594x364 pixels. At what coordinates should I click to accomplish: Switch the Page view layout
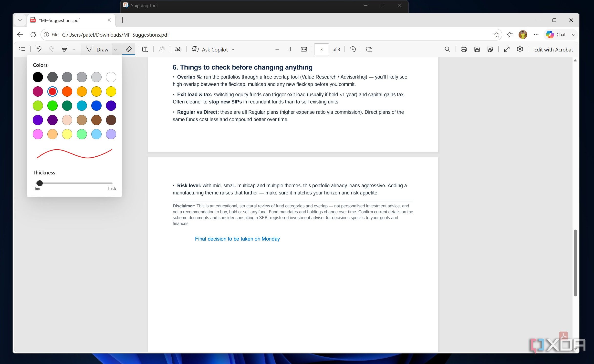[x=369, y=49]
